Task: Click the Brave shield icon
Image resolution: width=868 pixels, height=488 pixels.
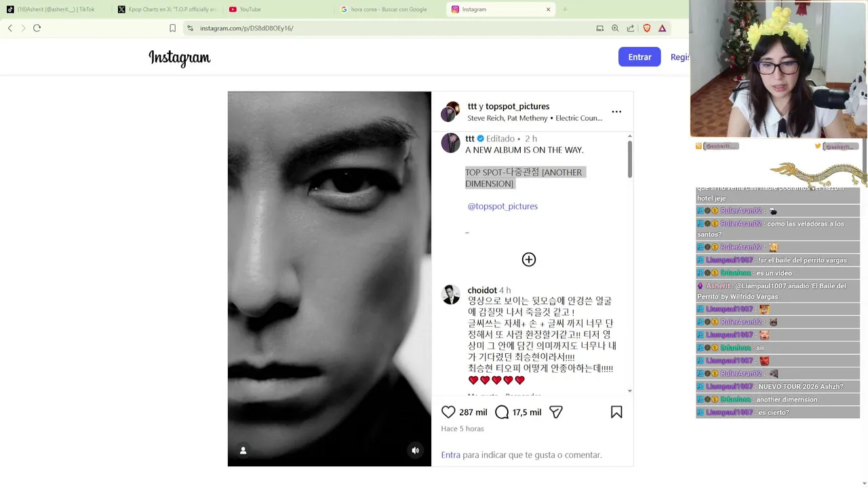Action: click(x=647, y=28)
